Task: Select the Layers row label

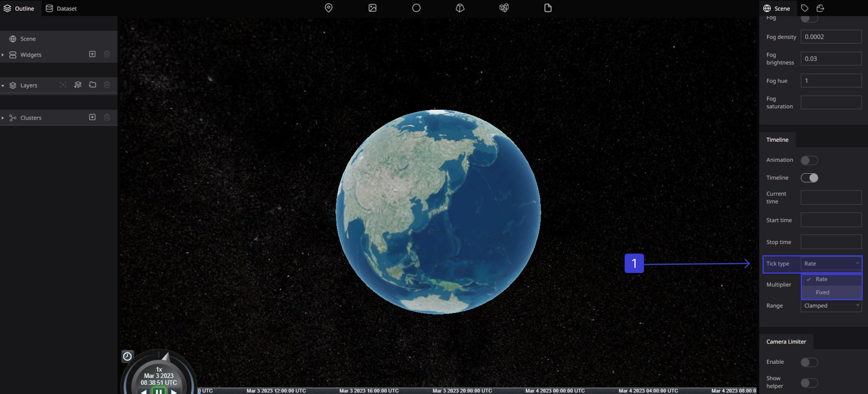Action: (x=29, y=85)
